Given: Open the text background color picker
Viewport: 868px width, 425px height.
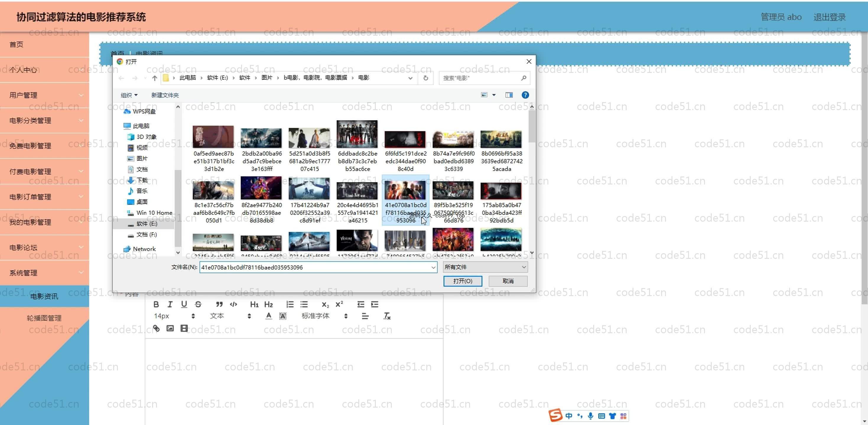Looking at the screenshot, I should click(x=283, y=316).
